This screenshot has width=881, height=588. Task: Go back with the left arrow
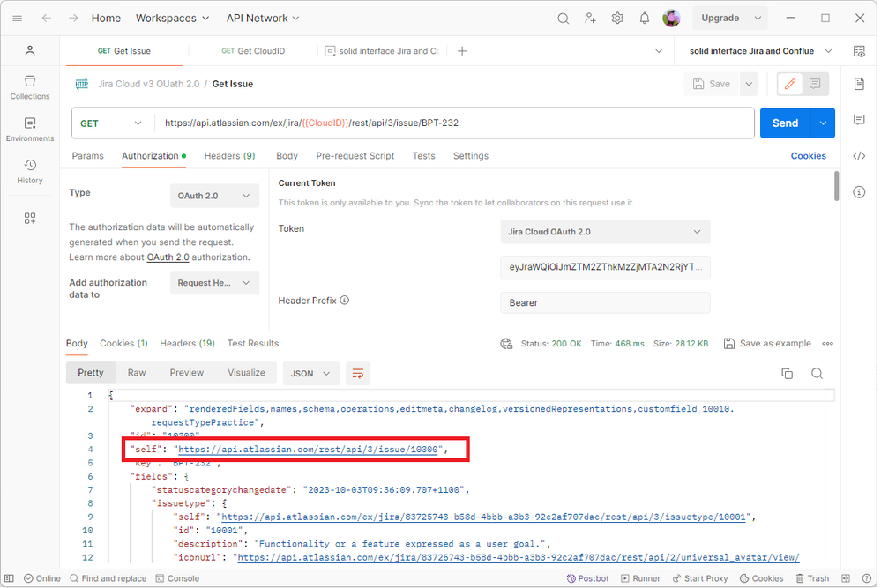click(47, 18)
